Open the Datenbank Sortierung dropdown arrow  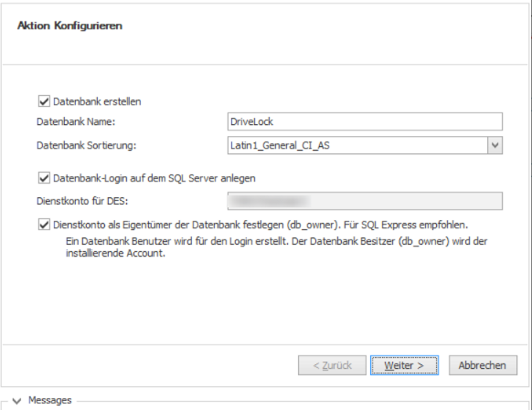click(x=495, y=145)
